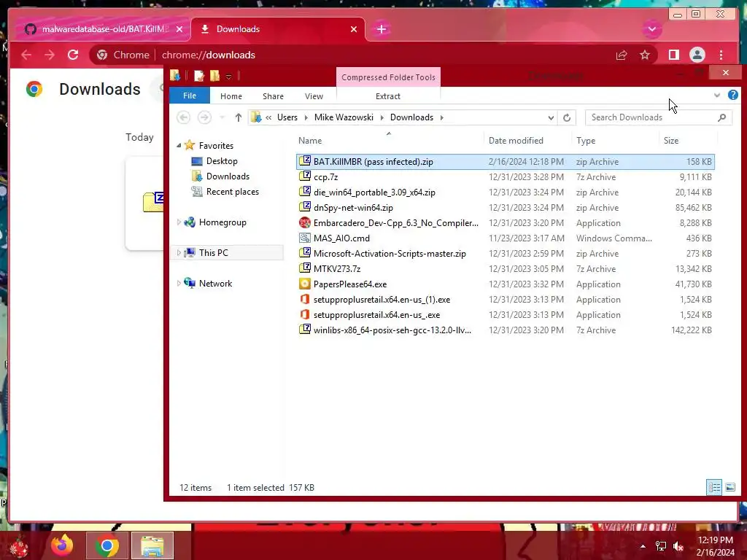
Task: Select the MAS_AIO.cmd file
Action: point(505,238)
